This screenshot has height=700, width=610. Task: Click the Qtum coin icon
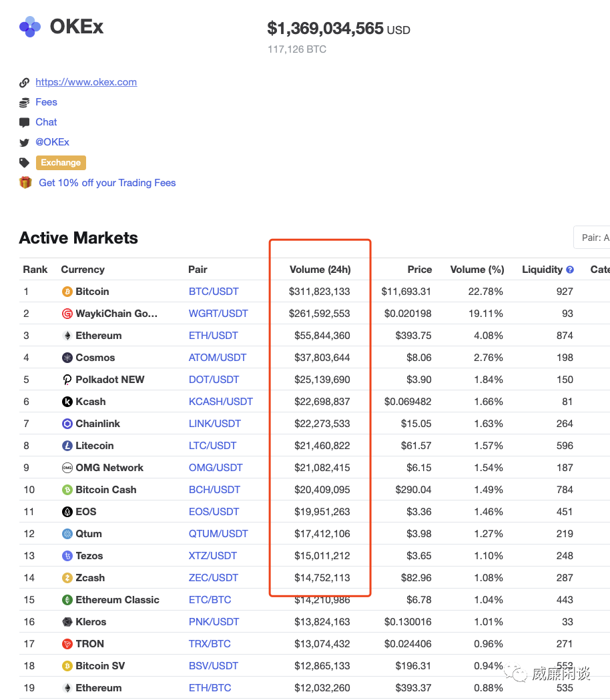pos(67,534)
